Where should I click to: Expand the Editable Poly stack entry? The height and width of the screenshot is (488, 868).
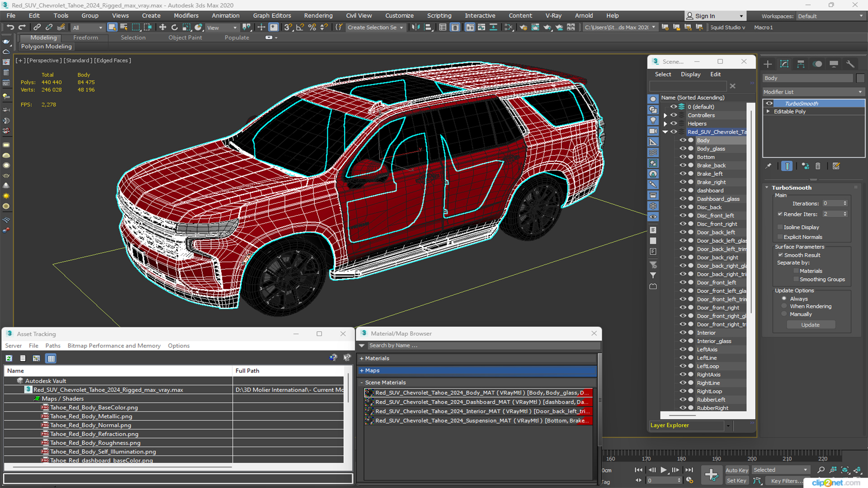[x=768, y=111]
